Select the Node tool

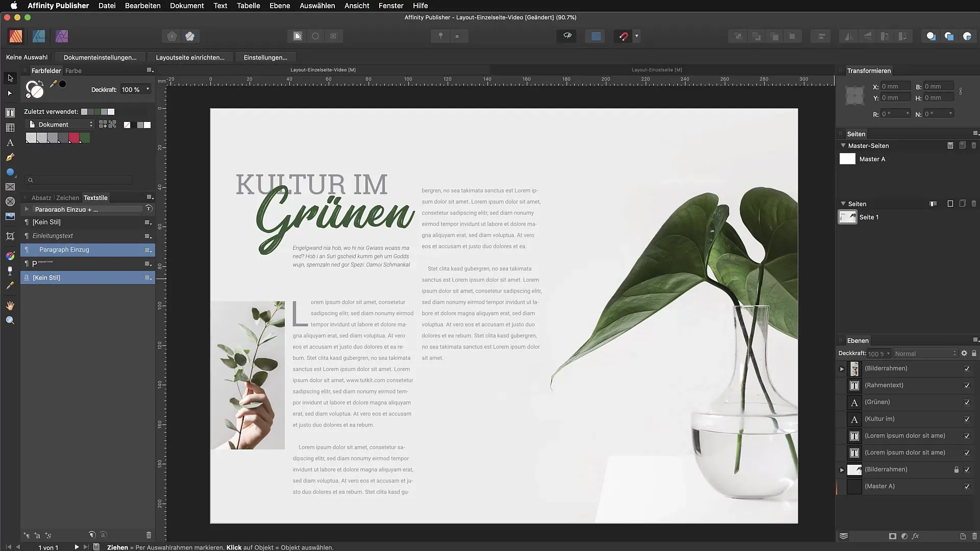[x=10, y=93]
